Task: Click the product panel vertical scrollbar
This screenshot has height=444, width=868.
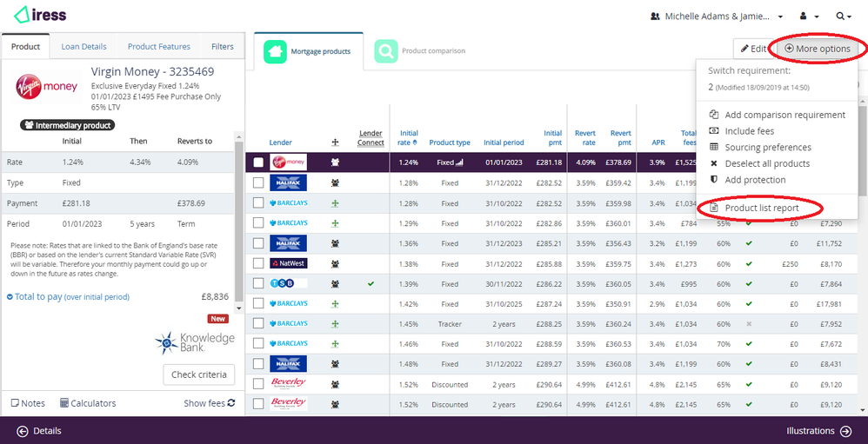Action: 239,222
